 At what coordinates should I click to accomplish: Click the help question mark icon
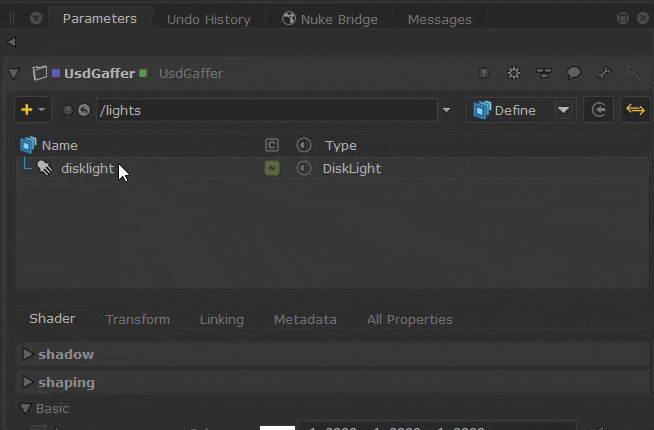[484, 74]
